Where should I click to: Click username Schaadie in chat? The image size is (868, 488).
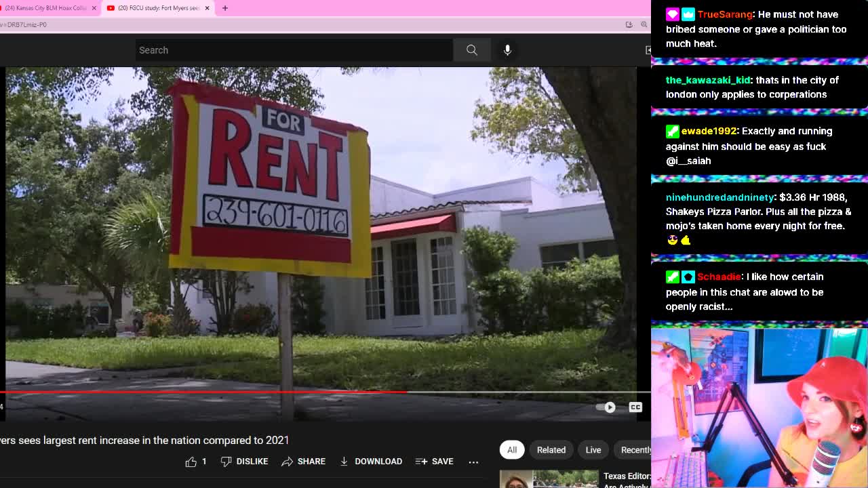tap(719, 277)
